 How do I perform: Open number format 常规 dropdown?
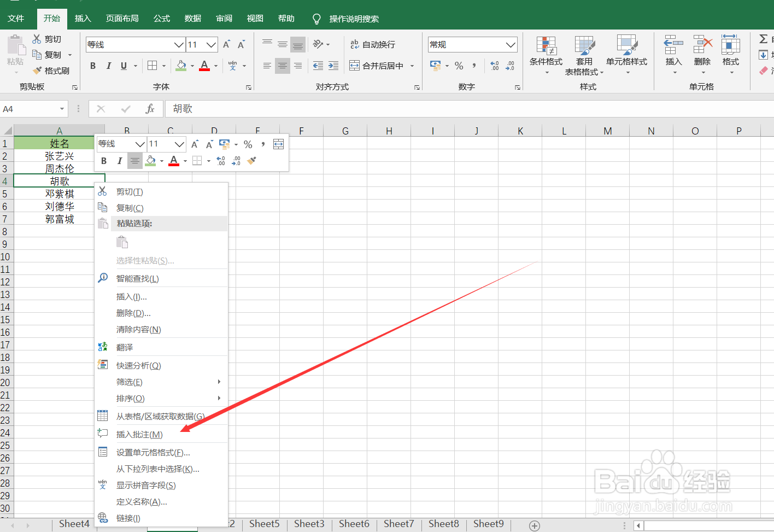(511, 44)
